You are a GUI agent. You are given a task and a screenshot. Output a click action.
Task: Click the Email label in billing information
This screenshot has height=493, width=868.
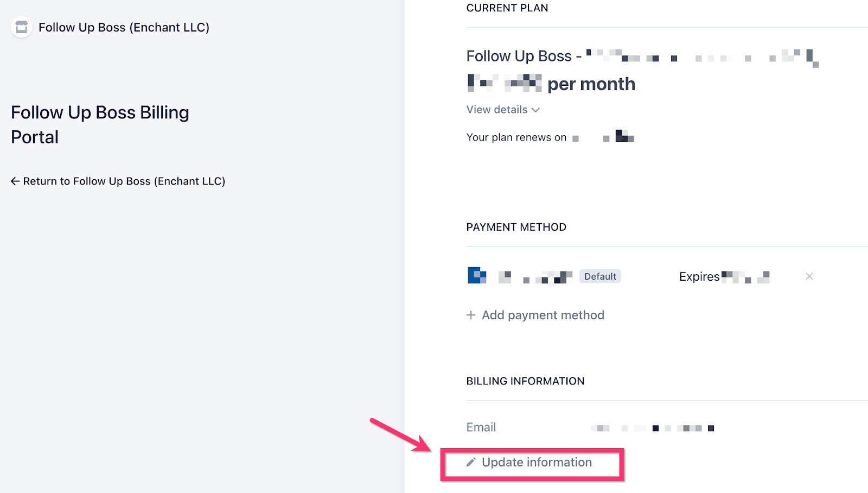click(481, 427)
